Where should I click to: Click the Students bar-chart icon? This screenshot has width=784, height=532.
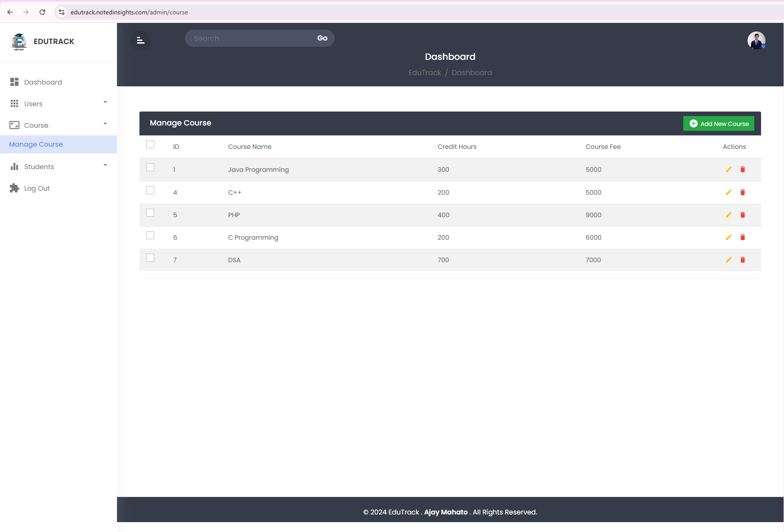click(x=15, y=166)
